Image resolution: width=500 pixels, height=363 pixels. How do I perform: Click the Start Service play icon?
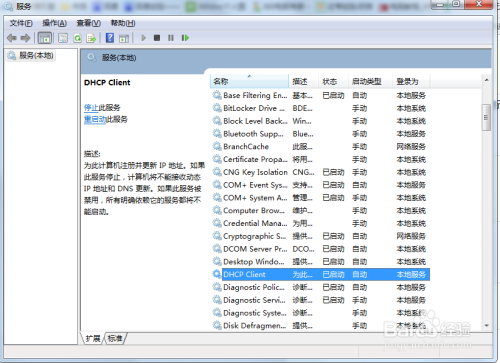coord(144,38)
